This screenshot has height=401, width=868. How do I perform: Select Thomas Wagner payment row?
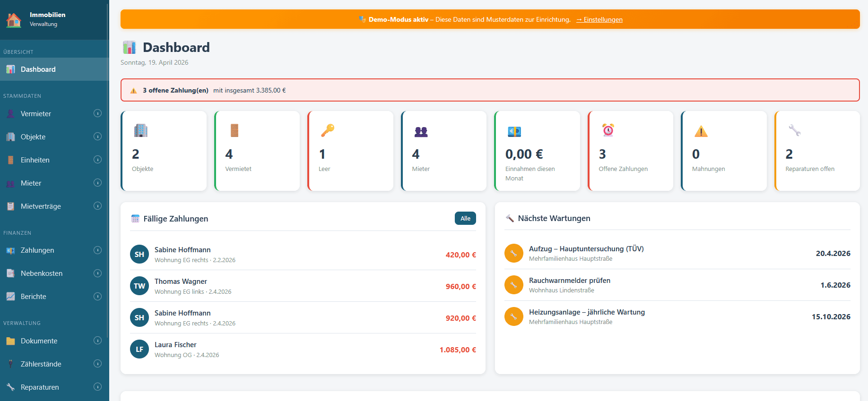click(x=303, y=286)
